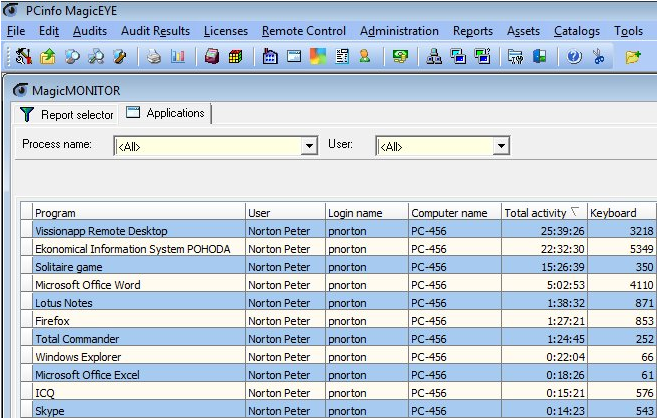
Task: Click the printer icon in toolbar
Action: pos(154,56)
